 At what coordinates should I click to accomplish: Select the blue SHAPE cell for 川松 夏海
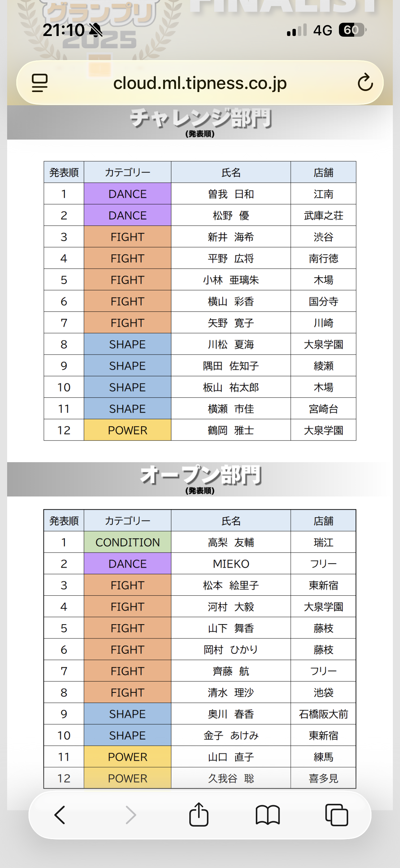click(x=127, y=344)
